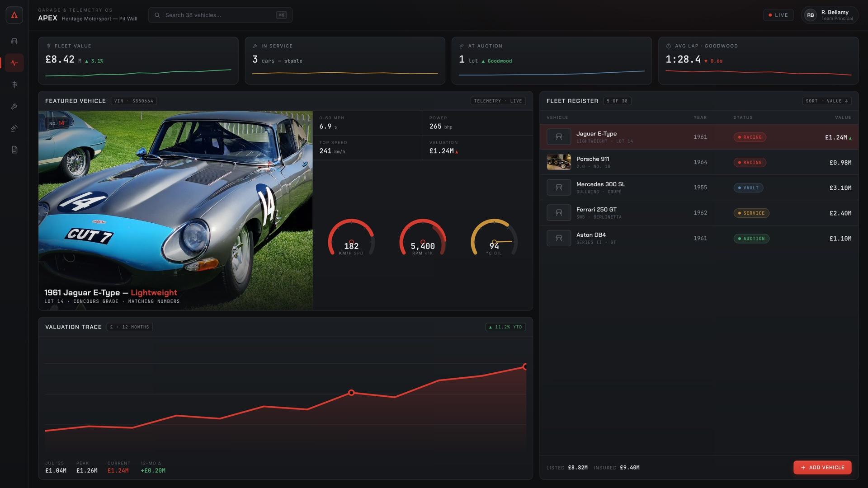Click the SERVICE status pill
The image size is (868, 488).
(x=751, y=213)
